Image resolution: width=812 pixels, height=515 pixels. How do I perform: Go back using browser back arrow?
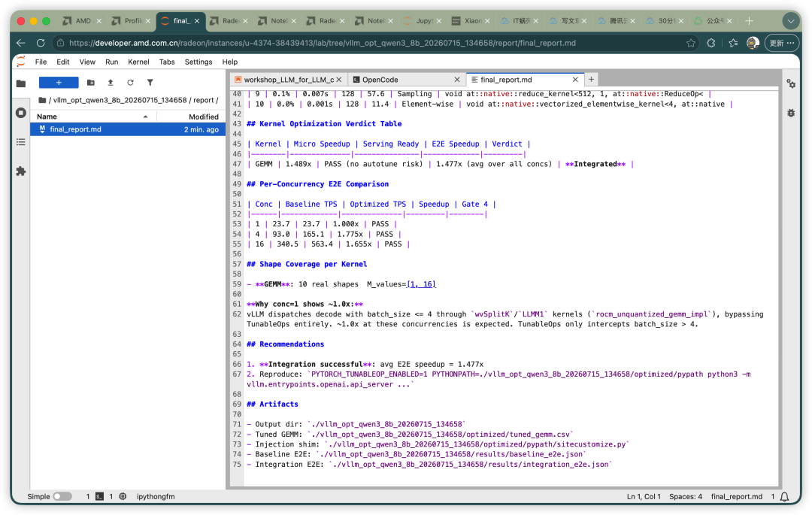tap(21, 43)
